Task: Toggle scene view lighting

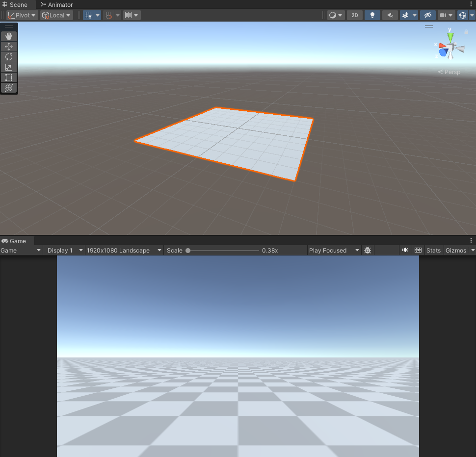Action: (372, 15)
